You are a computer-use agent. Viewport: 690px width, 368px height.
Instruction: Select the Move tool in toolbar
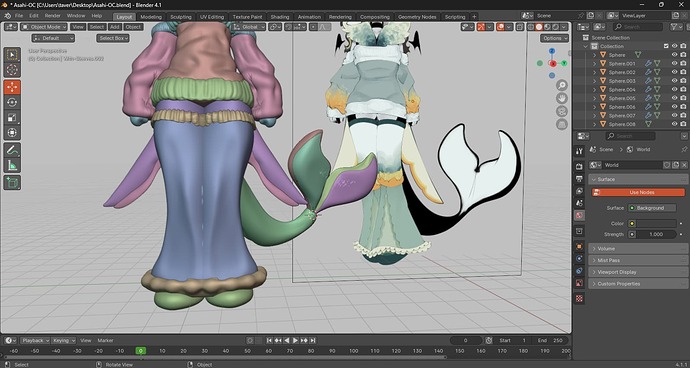point(12,87)
